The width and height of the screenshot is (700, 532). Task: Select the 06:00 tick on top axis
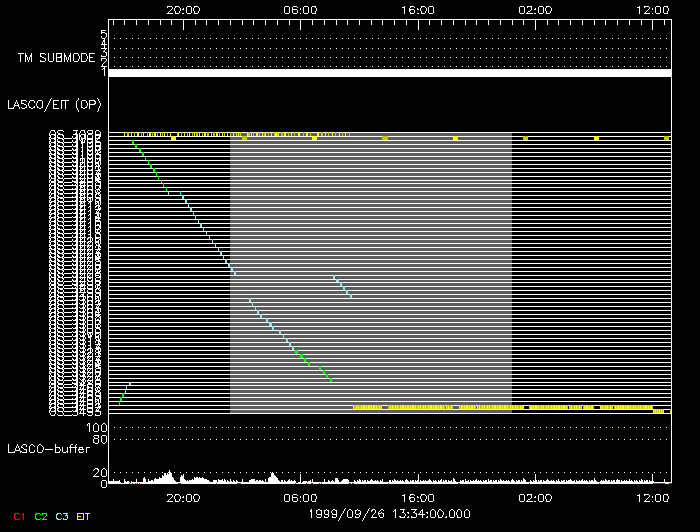(x=300, y=10)
